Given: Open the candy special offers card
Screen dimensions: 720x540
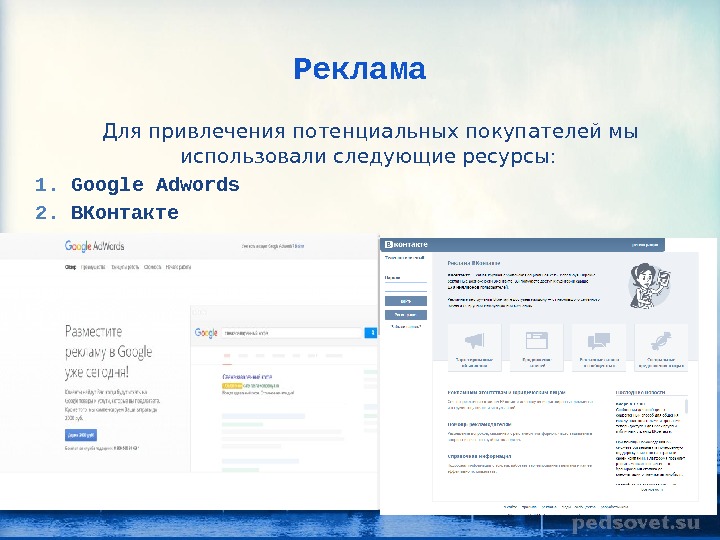Looking at the screenshot, I should coord(661,347).
